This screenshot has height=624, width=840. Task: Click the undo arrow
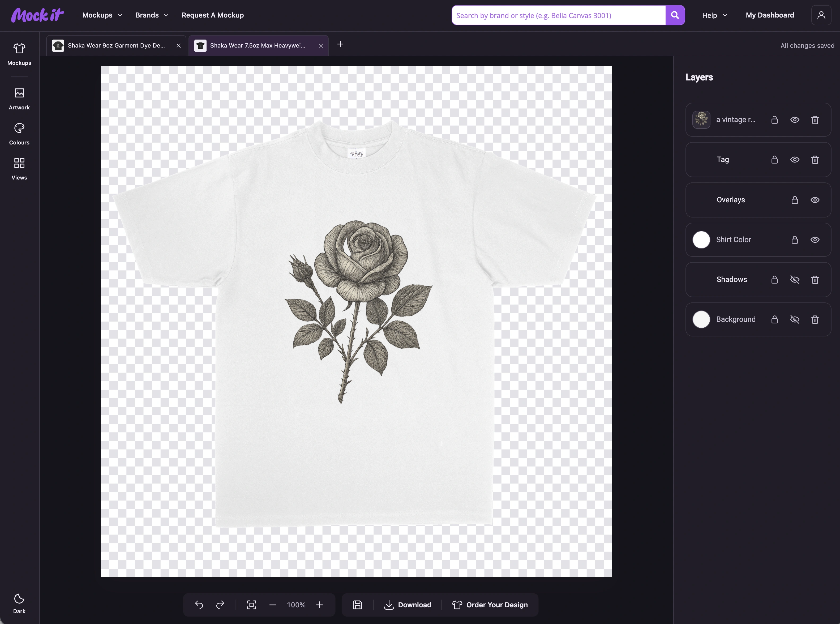tap(199, 605)
